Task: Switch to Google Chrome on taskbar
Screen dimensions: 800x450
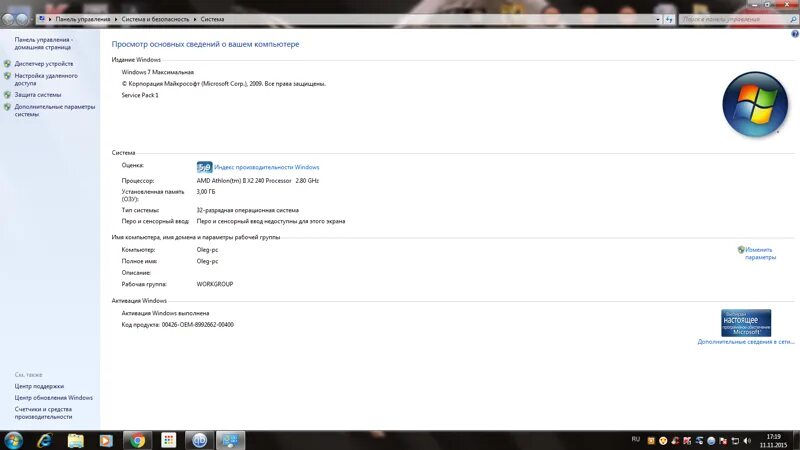Action: [137, 440]
